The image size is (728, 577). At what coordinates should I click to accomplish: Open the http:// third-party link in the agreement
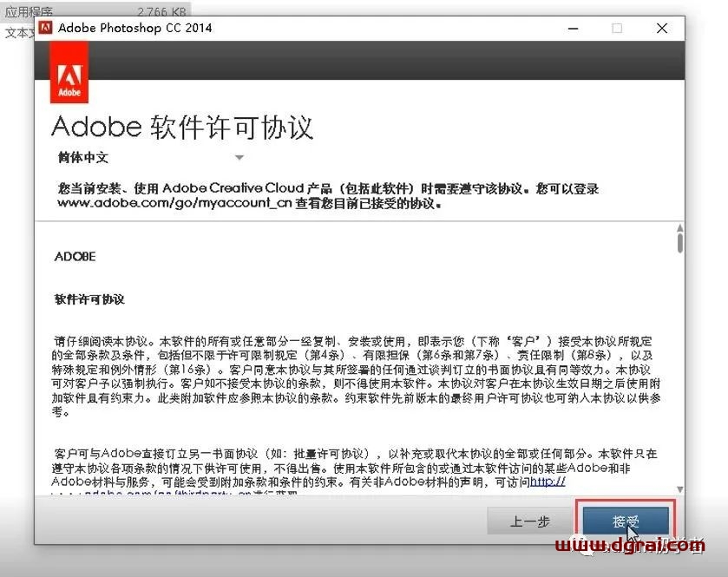[x=548, y=482]
